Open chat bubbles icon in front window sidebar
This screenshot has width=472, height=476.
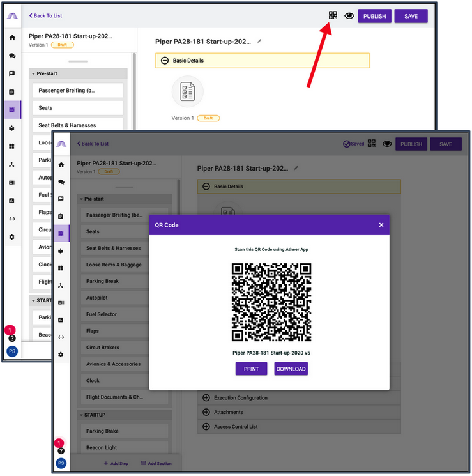(61, 182)
